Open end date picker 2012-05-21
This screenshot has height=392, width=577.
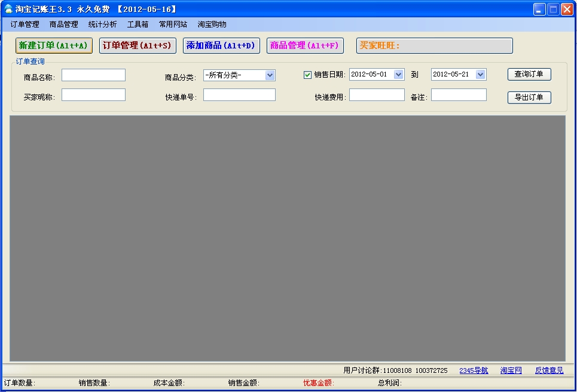[x=480, y=74]
